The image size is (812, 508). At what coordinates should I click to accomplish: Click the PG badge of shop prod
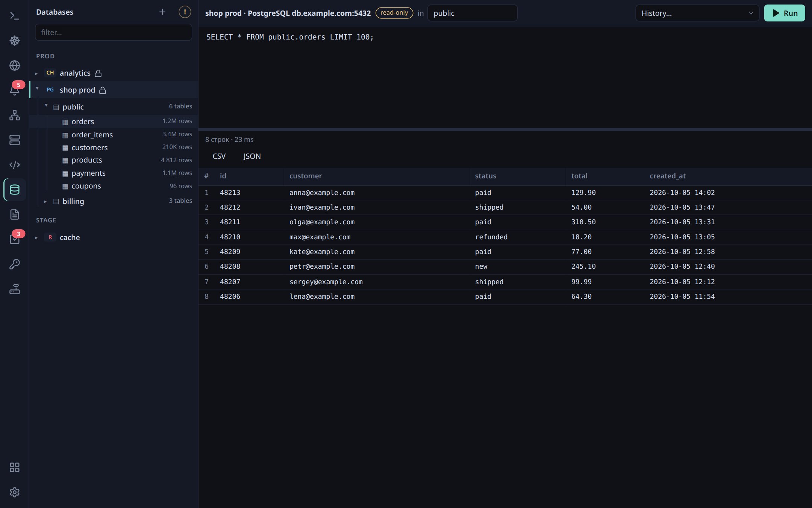point(50,90)
